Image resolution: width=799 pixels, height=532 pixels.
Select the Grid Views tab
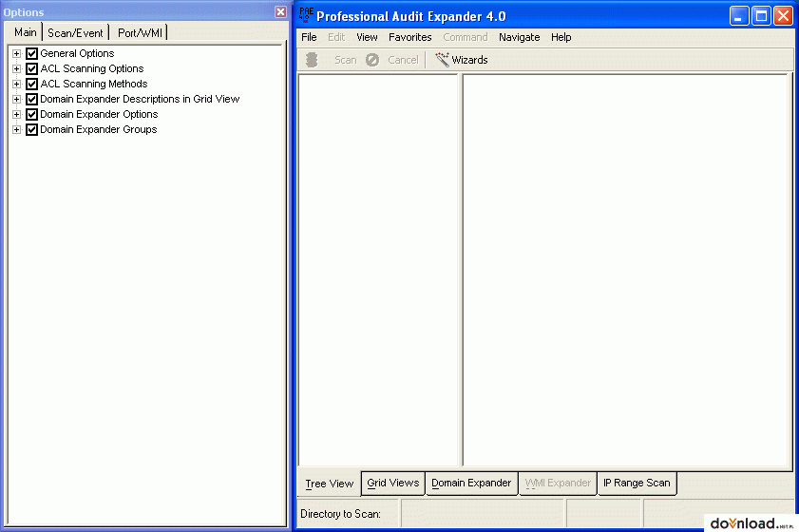(393, 484)
